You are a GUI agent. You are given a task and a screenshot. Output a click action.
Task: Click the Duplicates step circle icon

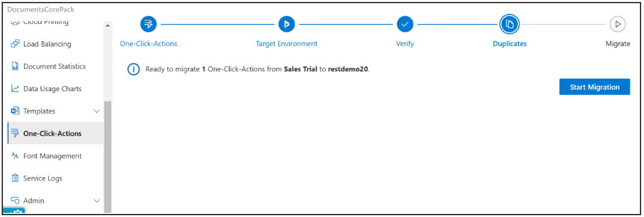pos(509,25)
